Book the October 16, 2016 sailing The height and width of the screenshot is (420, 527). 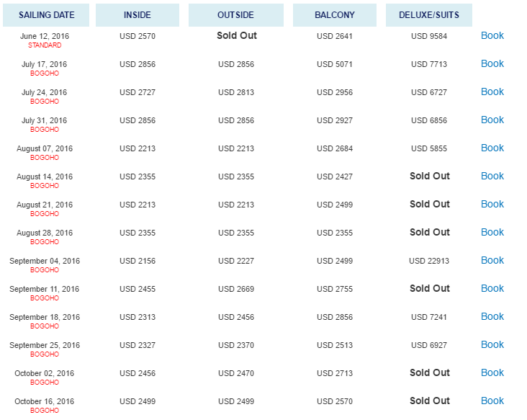pos(492,401)
